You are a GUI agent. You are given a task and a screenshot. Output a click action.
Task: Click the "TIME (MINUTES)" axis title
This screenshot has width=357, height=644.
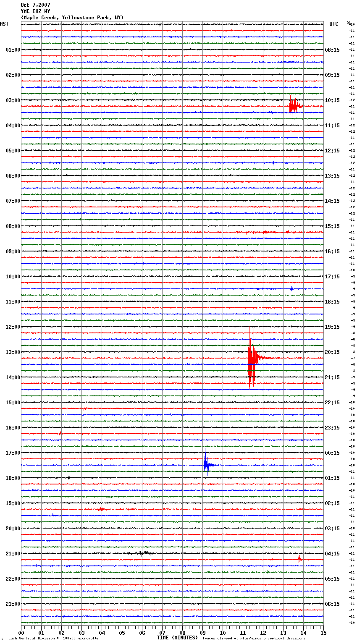tap(177, 638)
